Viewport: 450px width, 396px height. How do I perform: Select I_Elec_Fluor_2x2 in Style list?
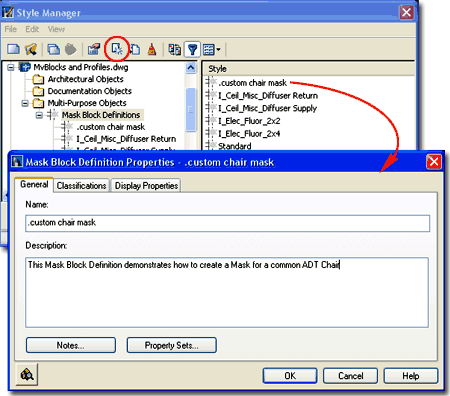249,121
